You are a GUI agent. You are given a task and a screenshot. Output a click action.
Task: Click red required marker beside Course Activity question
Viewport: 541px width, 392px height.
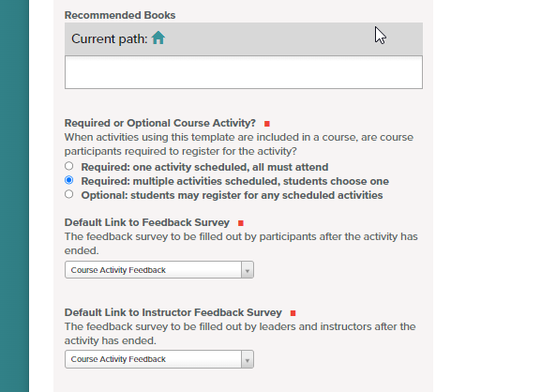(266, 124)
